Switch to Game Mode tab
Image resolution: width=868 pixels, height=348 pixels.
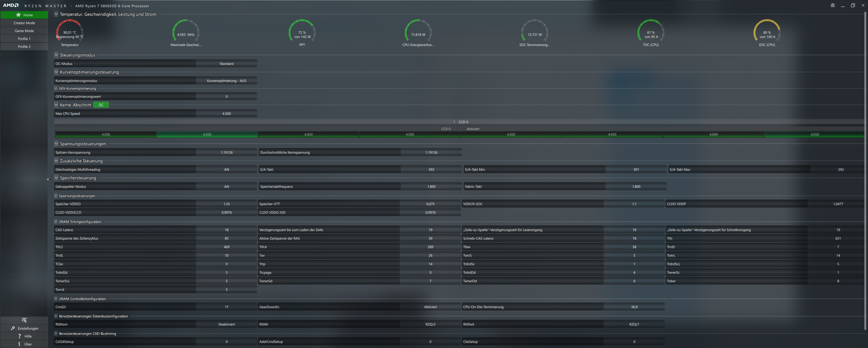coord(24,31)
